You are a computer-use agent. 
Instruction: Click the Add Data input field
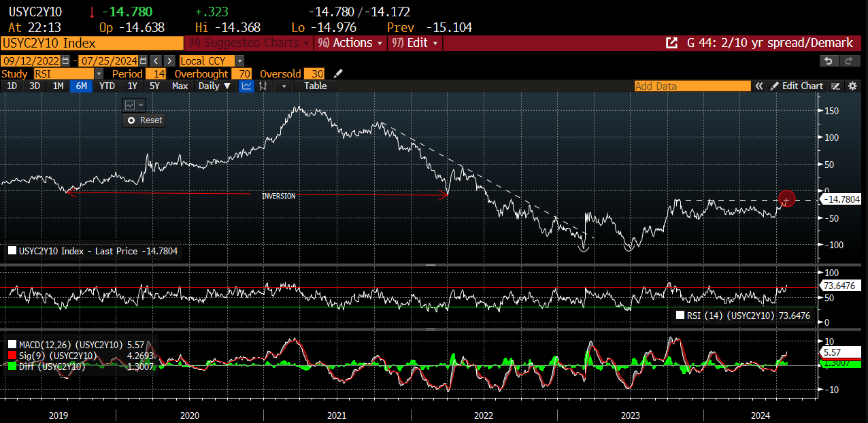point(692,86)
